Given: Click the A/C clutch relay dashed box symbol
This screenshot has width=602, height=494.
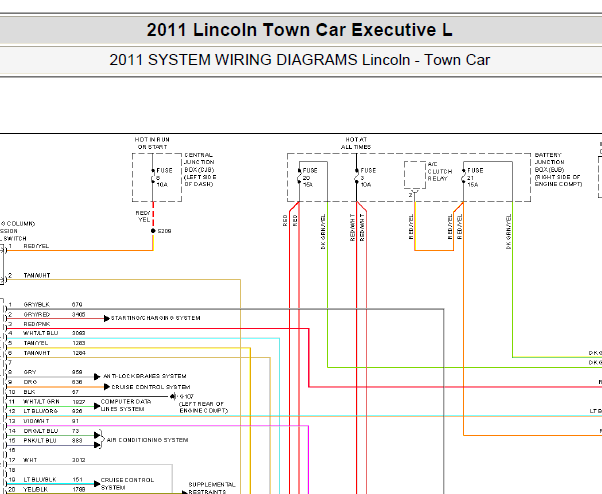Looking at the screenshot, I should pos(415,175).
